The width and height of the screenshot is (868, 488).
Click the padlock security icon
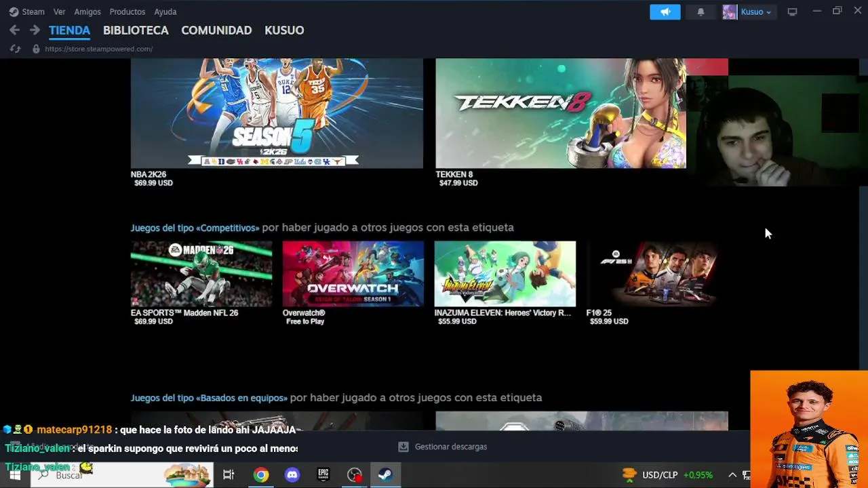click(x=36, y=49)
